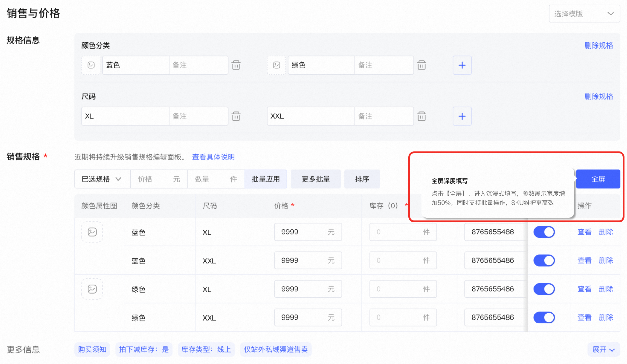The width and height of the screenshot is (627, 364).
Task: Click the 仅站外私域渠道售卖 tag
Action: [x=276, y=350]
